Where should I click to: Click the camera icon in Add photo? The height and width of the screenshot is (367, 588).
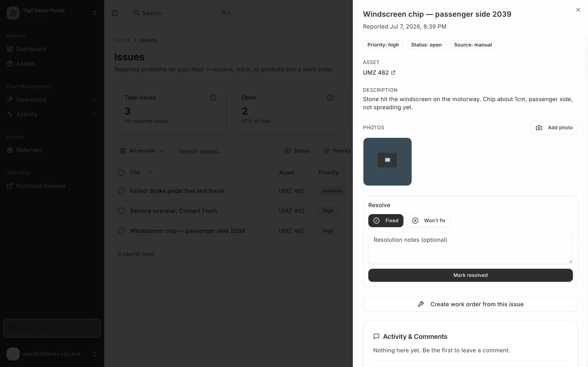tap(539, 128)
